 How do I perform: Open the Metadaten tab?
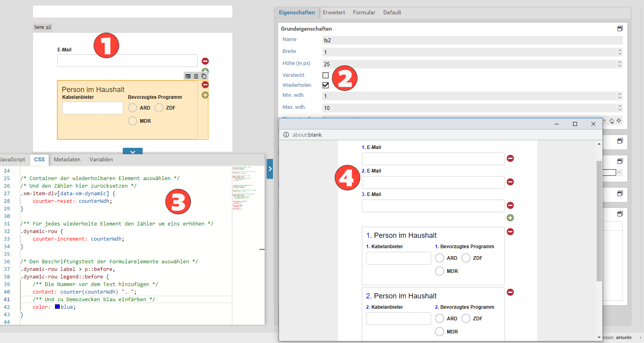67,160
